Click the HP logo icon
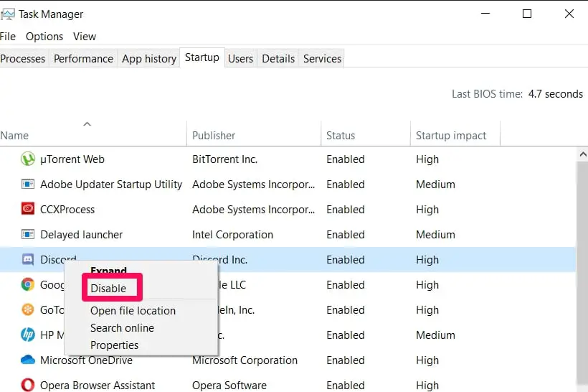Image resolution: width=588 pixels, height=392 pixels. coord(28,335)
